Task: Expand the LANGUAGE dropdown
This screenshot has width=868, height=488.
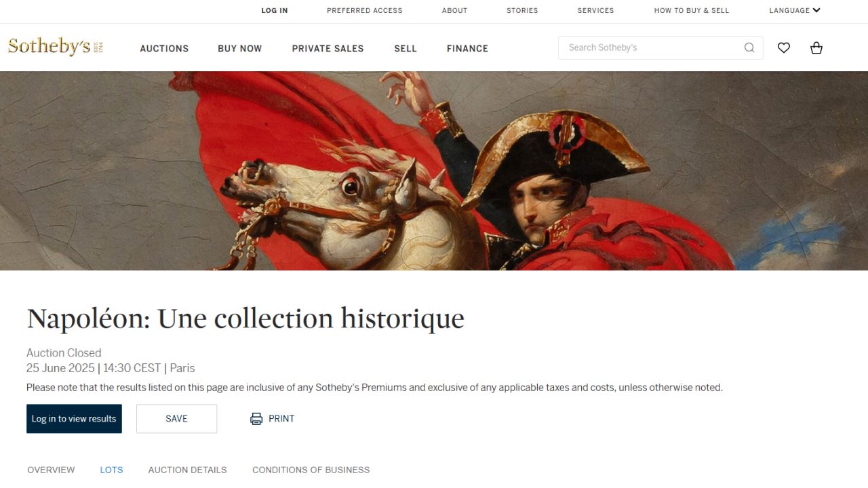Action: point(795,10)
